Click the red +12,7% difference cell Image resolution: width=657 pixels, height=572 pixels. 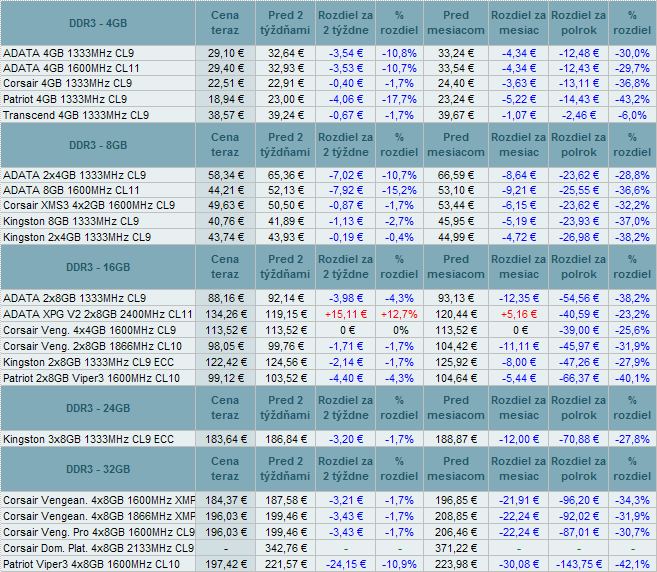tap(399, 314)
